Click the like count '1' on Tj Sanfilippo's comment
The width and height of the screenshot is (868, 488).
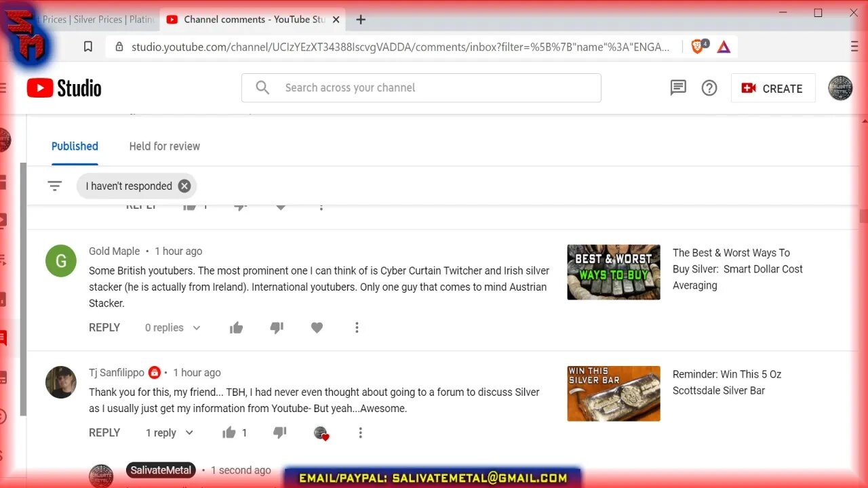tap(244, 432)
